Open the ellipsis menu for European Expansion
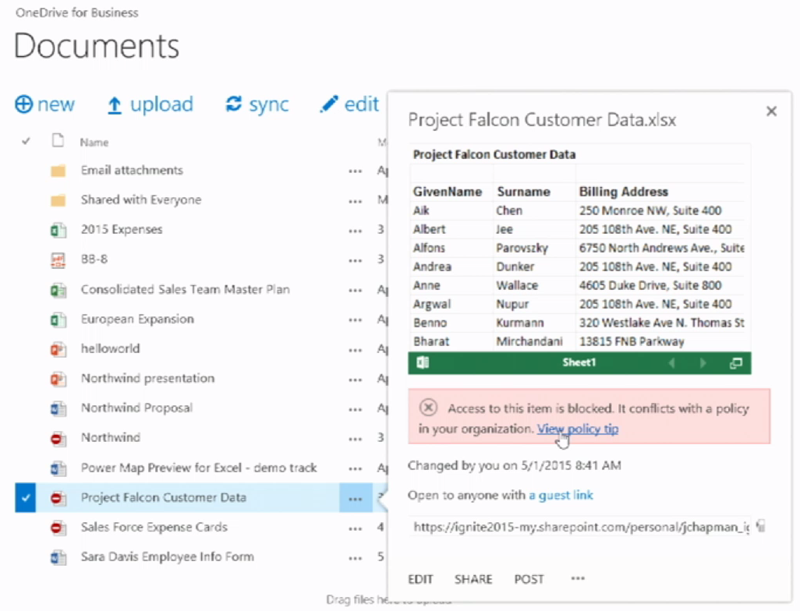800x611 pixels. pyautogui.click(x=355, y=320)
